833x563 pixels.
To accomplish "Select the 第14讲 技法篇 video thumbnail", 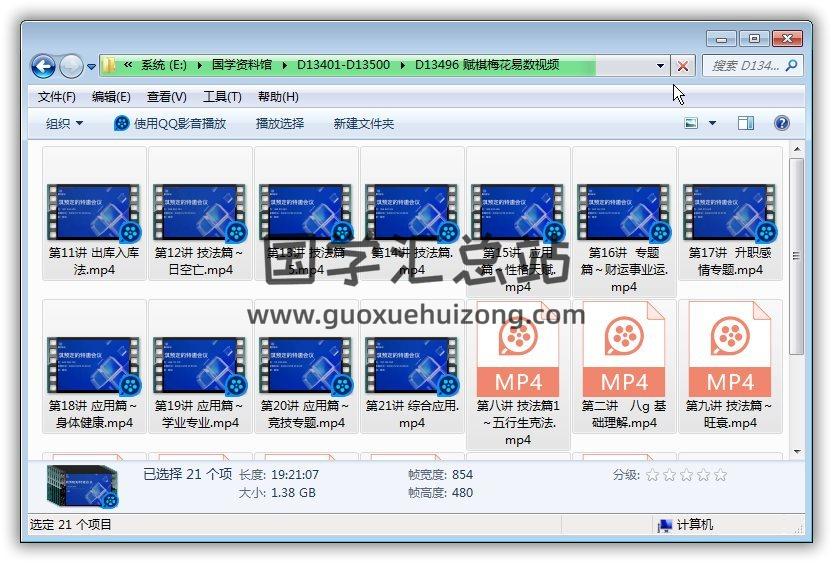I will tap(412, 212).
